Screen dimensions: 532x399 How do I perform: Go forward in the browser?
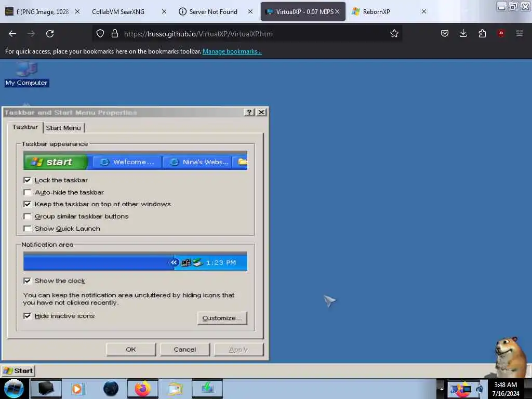click(x=31, y=34)
